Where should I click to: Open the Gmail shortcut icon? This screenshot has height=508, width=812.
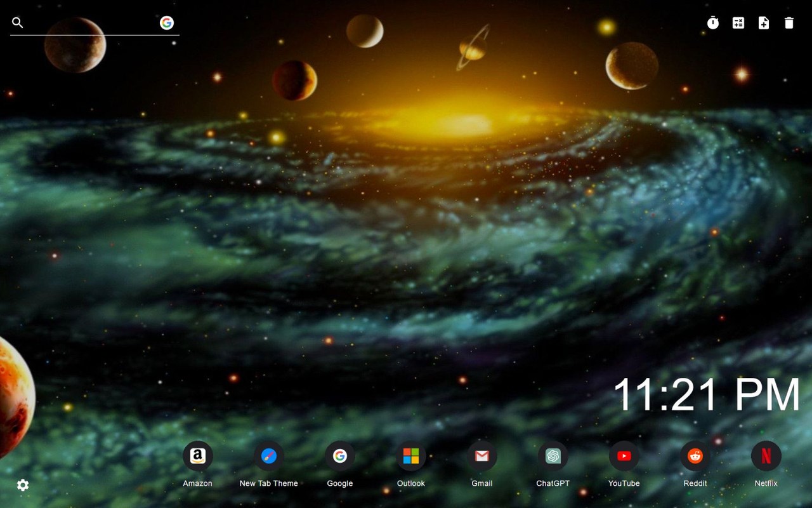[x=482, y=456]
